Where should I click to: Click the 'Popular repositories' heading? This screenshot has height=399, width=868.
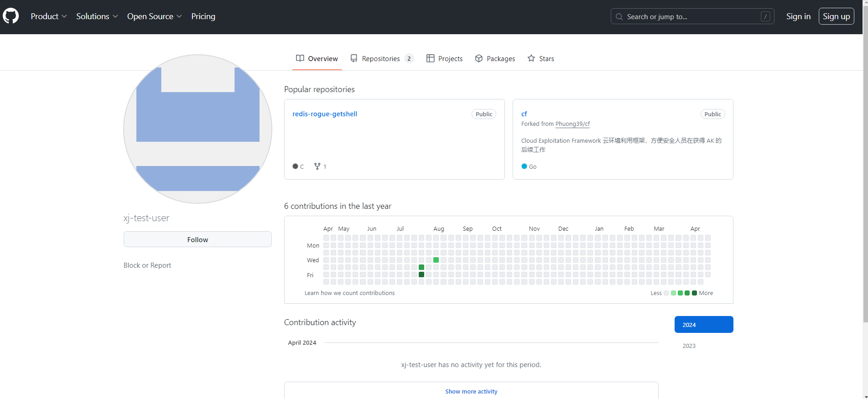coord(319,89)
